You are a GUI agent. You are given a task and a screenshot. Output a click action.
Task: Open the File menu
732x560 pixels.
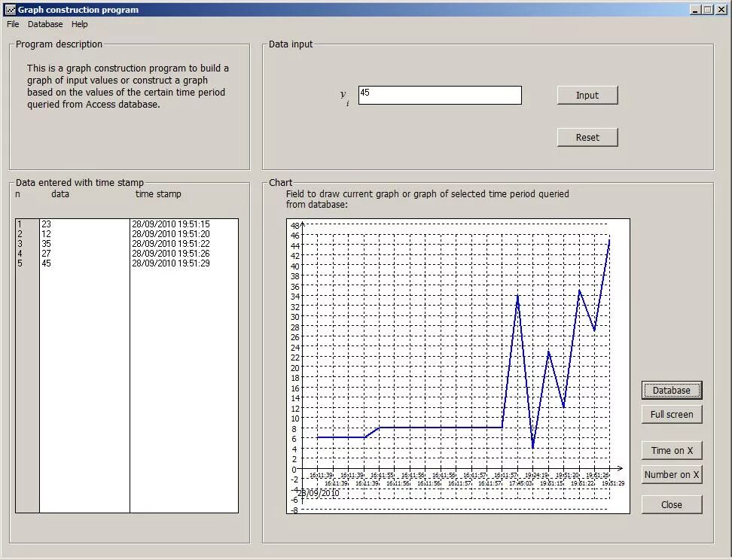pos(13,24)
